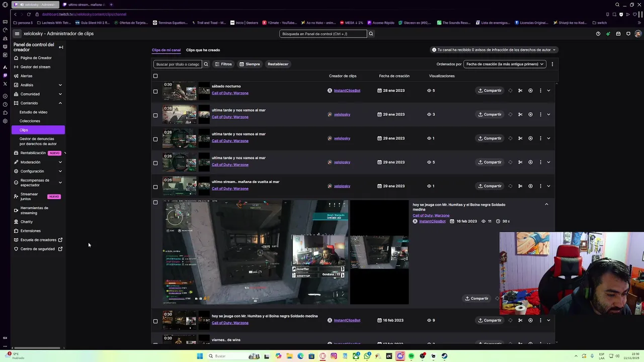Image resolution: width=644 pixels, height=362 pixels.
Task: Open the kebab menu beside sort dropdown
Action: pos(552,64)
